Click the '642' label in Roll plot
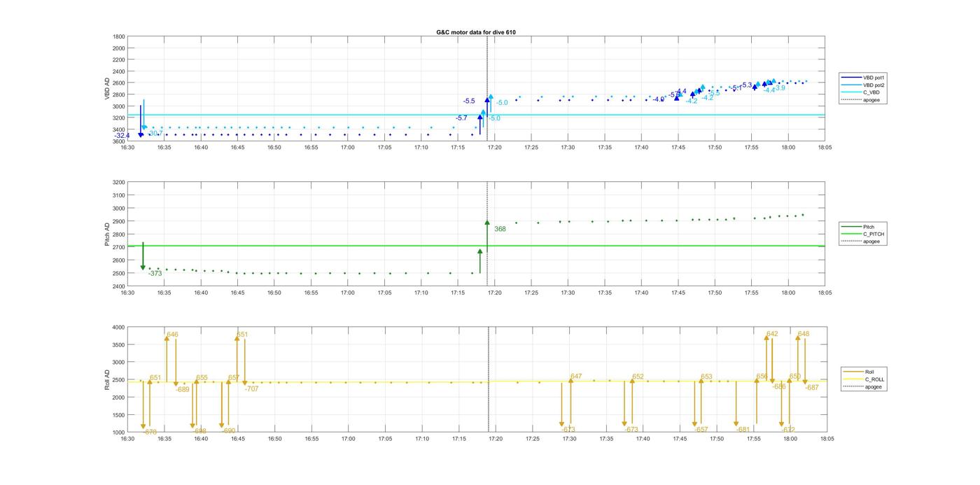This screenshot has height=485, width=980. 772,334
